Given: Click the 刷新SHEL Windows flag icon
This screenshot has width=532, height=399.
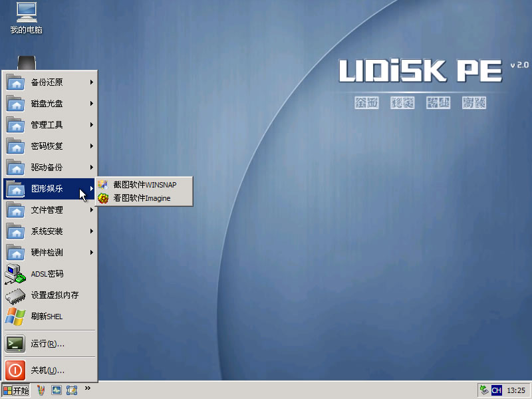Looking at the screenshot, I should coord(15,317).
